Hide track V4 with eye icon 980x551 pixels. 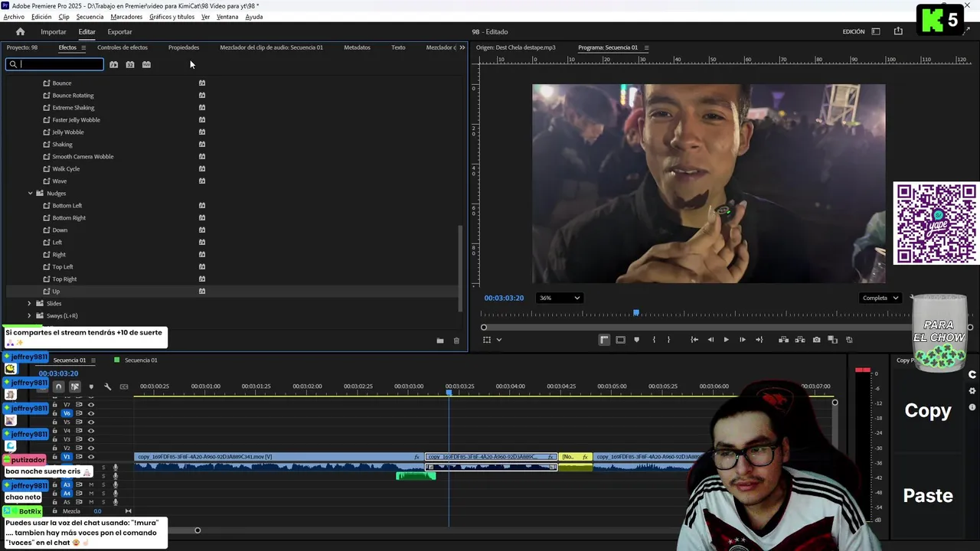click(91, 431)
